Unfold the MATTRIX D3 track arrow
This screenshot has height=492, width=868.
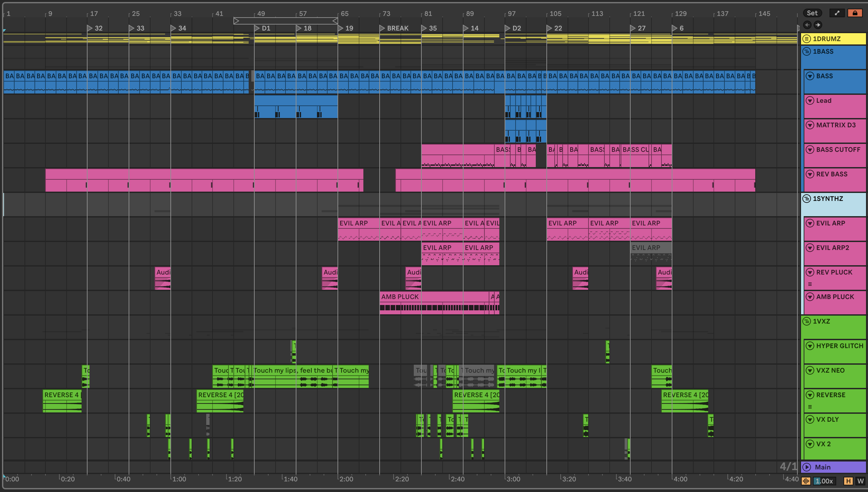[x=810, y=125]
